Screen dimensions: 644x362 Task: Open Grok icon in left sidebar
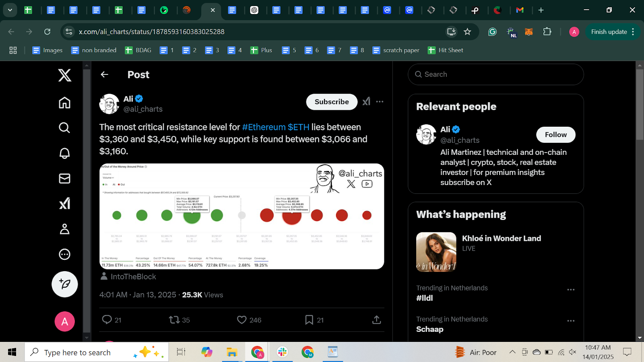tap(64, 204)
